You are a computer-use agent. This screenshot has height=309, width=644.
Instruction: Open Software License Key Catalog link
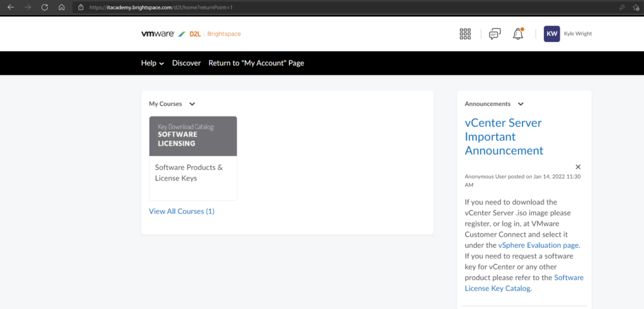pos(524,283)
